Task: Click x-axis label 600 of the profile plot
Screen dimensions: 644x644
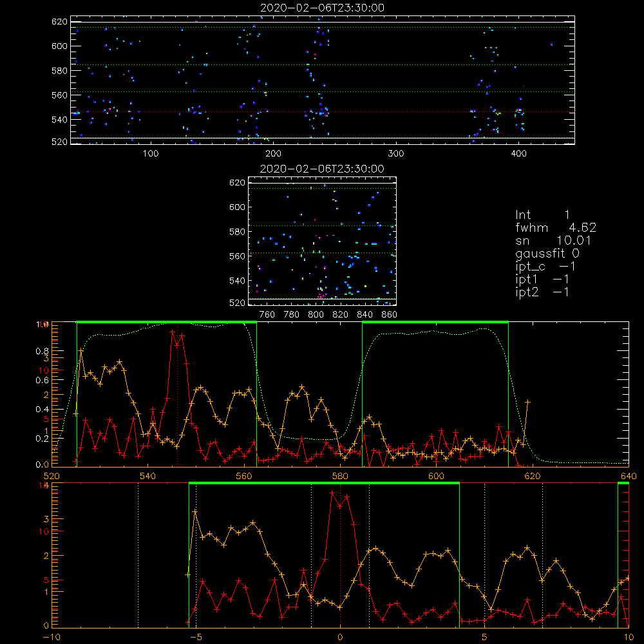Action: click(x=436, y=477)
